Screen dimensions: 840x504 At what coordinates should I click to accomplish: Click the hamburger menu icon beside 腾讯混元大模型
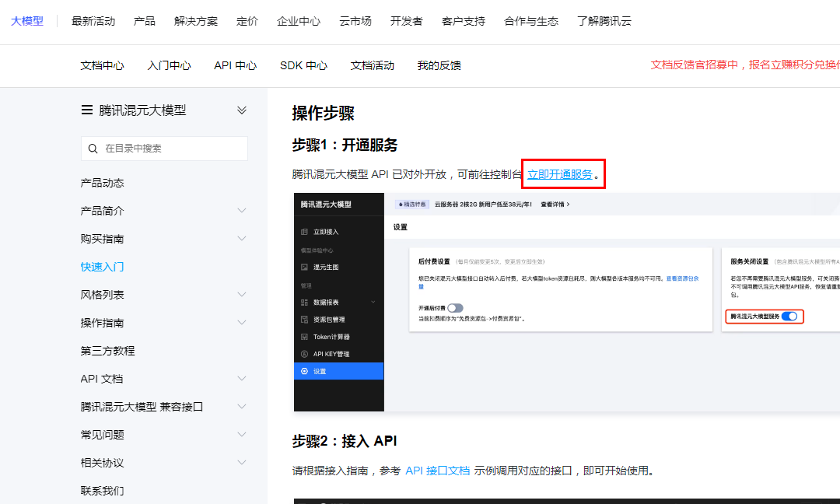[86, 110]
